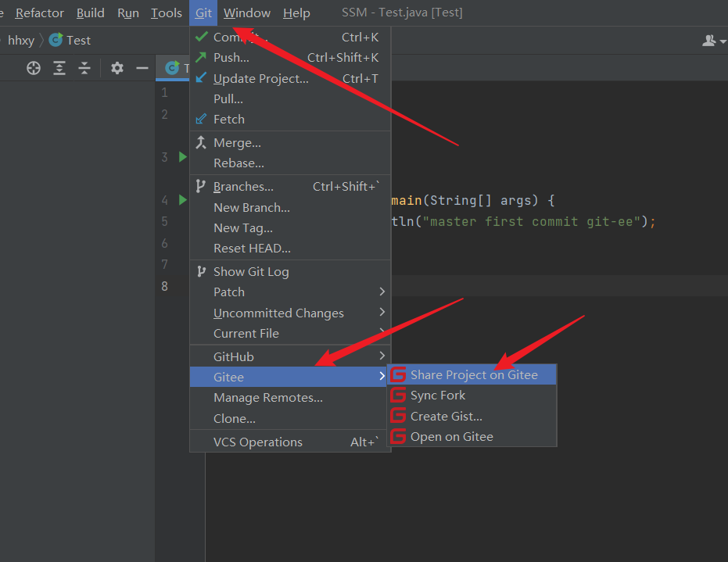Click Gitee logo beside Share Project on Gitee
Image resolution: width=728 pixels, height=562 pixels.
398,374
